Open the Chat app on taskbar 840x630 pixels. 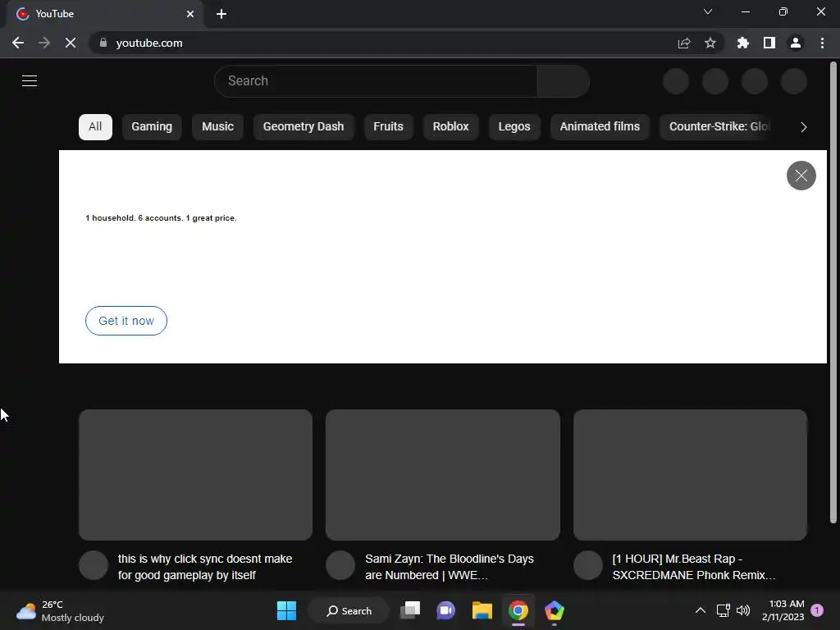tap(445, 610)
